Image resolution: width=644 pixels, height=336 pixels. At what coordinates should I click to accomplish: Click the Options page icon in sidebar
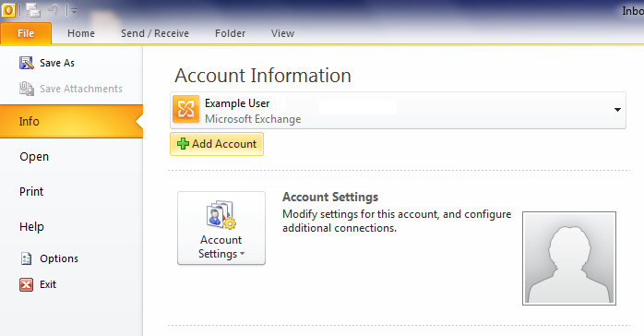tap(26, 258)
